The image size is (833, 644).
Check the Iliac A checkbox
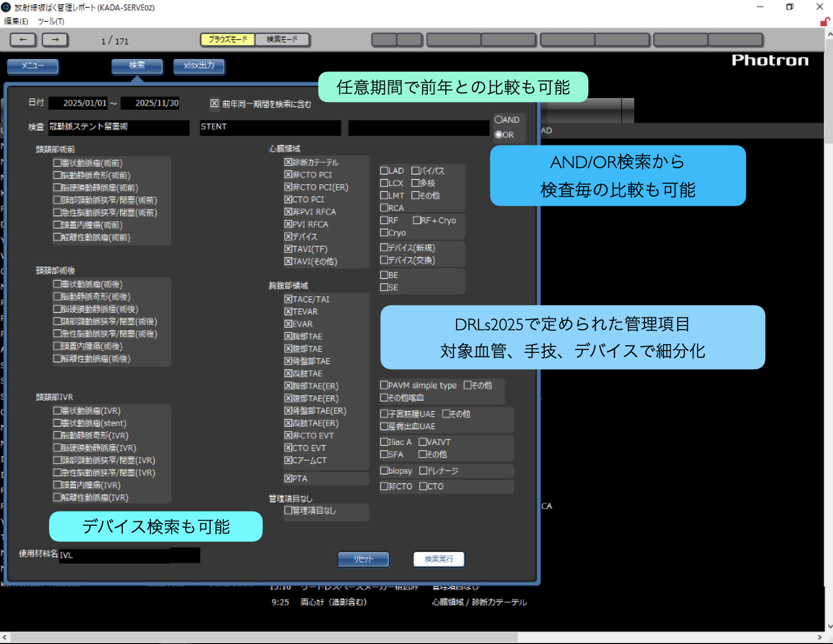[x=384, y=442]
